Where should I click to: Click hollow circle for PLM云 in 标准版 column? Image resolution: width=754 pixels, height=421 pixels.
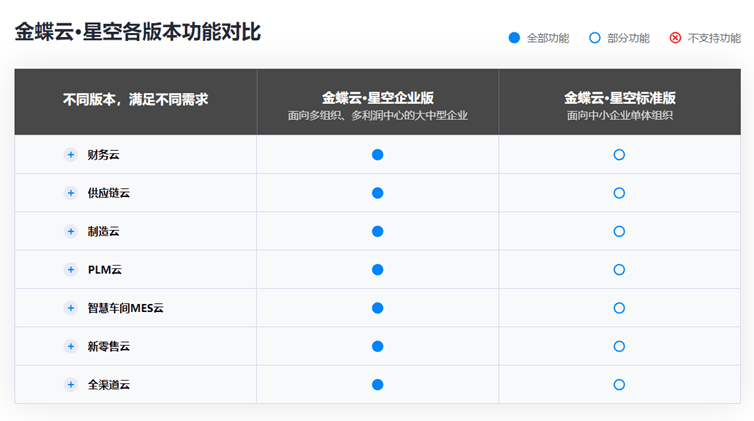619,270
